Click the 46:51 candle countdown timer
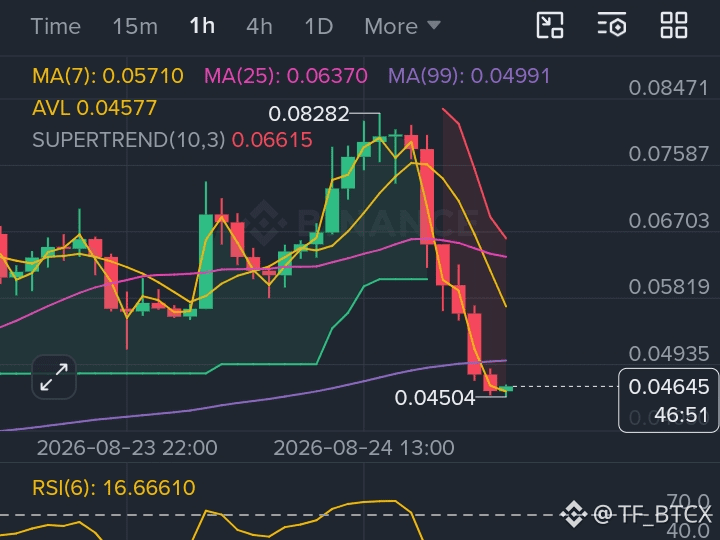Viewport: 720px width, 540px height. 681,415
